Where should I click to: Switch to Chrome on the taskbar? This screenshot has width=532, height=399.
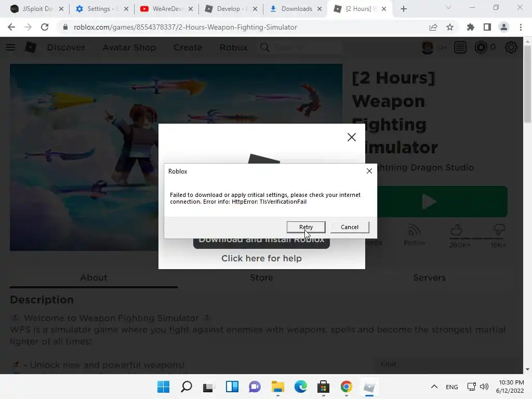coord(347,387)
